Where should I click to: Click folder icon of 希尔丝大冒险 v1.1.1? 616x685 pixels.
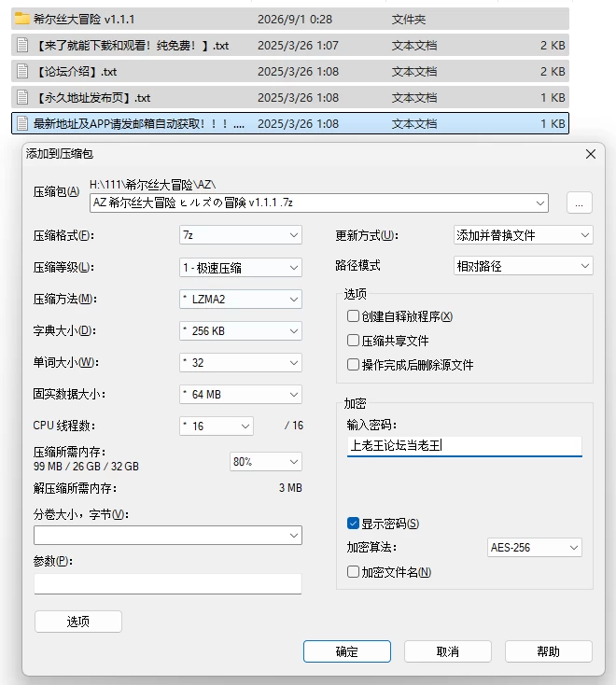[21, 19]
